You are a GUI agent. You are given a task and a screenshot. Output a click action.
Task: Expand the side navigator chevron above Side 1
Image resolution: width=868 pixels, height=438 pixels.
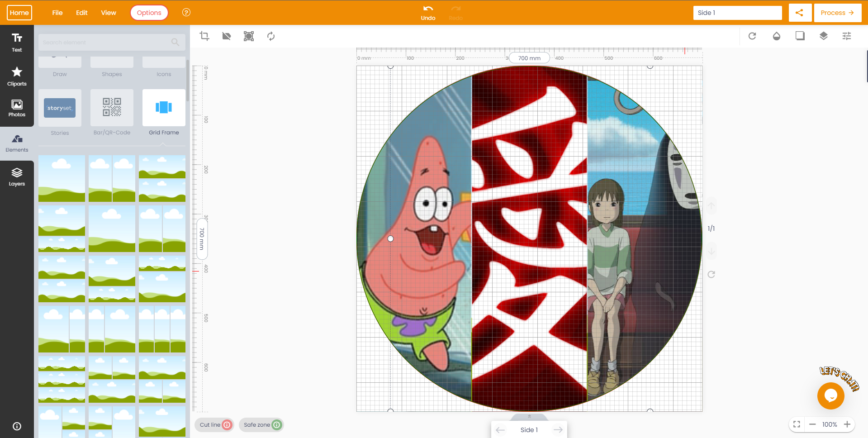click(x=529, y=417)
